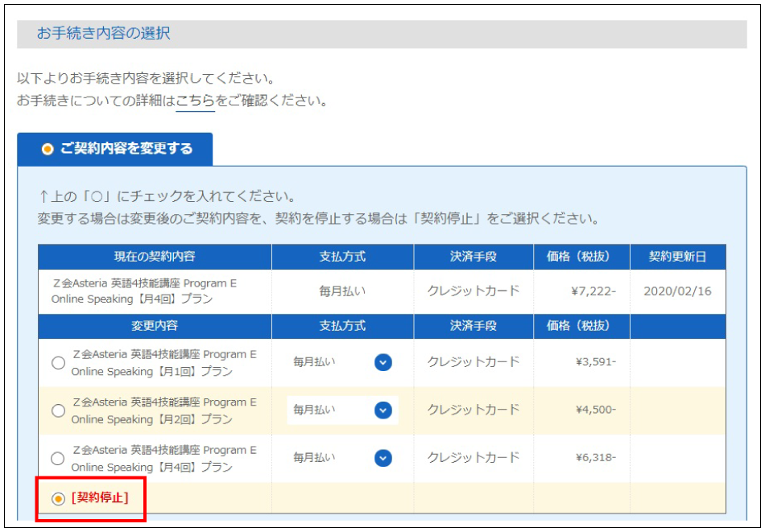Click the 現在の契約内容 column header
The image size is (765, 532).
click(x=155, y=257)
